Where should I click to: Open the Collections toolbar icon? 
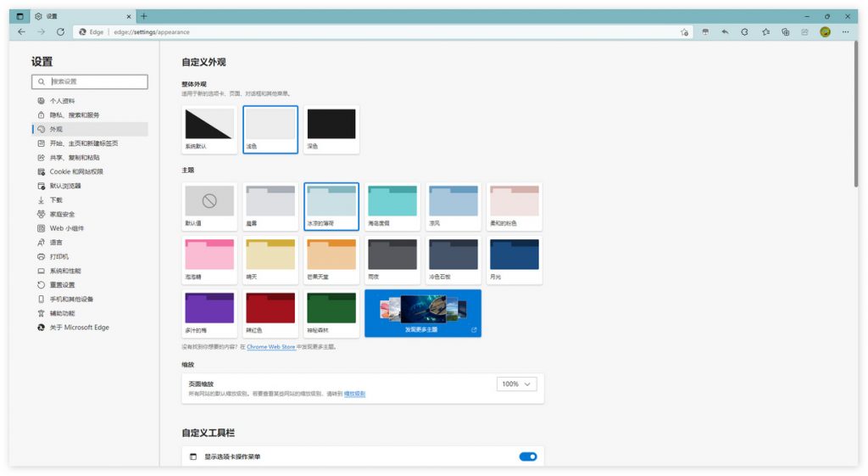tap(786, 32)
